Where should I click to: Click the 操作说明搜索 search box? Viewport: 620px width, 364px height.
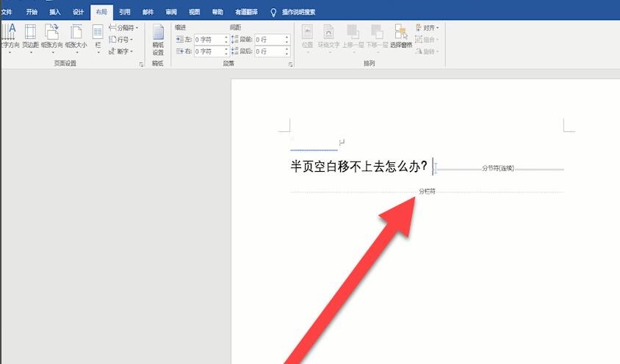click(x=298, y=12)
